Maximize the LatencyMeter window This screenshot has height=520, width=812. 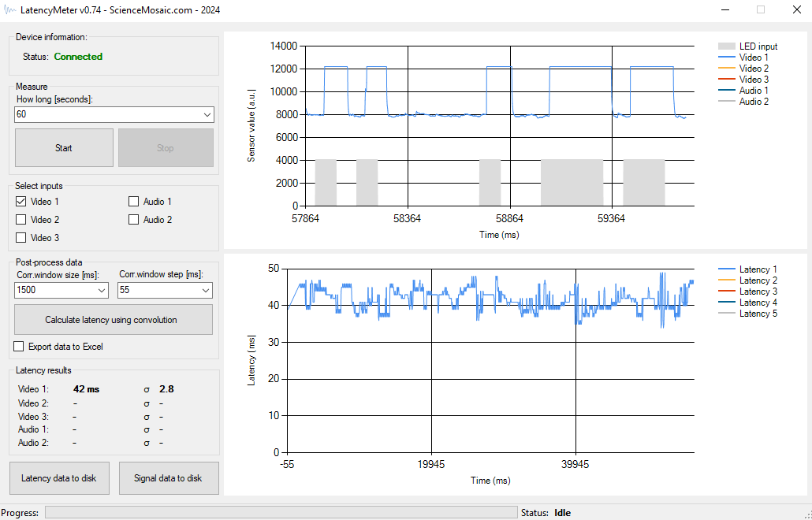760,9
